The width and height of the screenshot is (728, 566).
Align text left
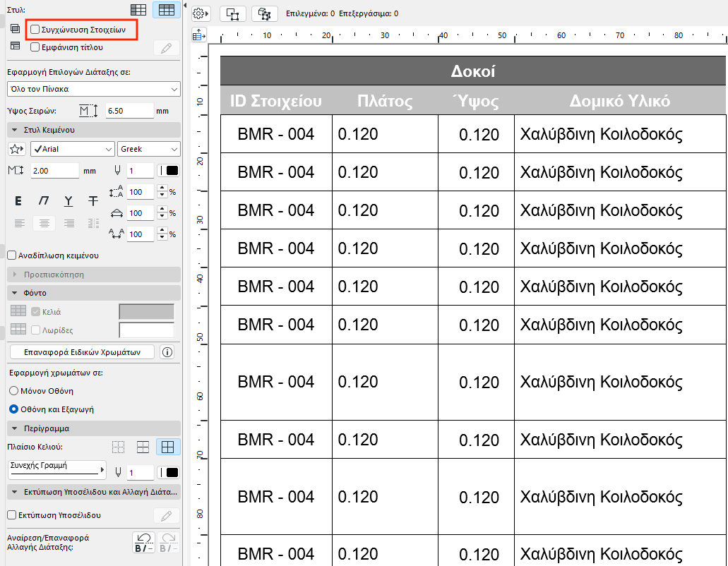[20, 224]
